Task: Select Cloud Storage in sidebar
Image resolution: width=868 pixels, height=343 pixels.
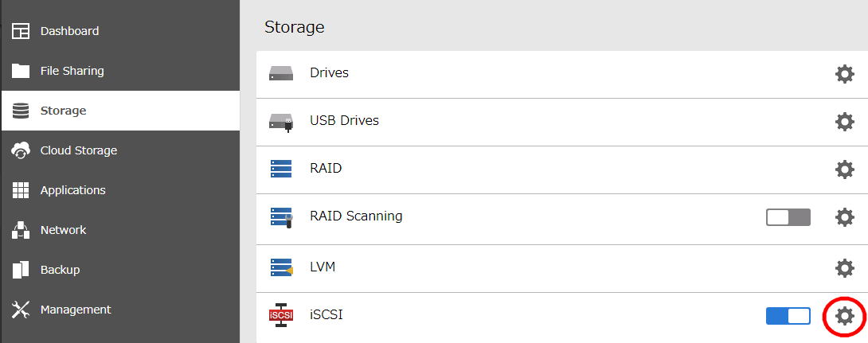Action: tap(78, 150)
